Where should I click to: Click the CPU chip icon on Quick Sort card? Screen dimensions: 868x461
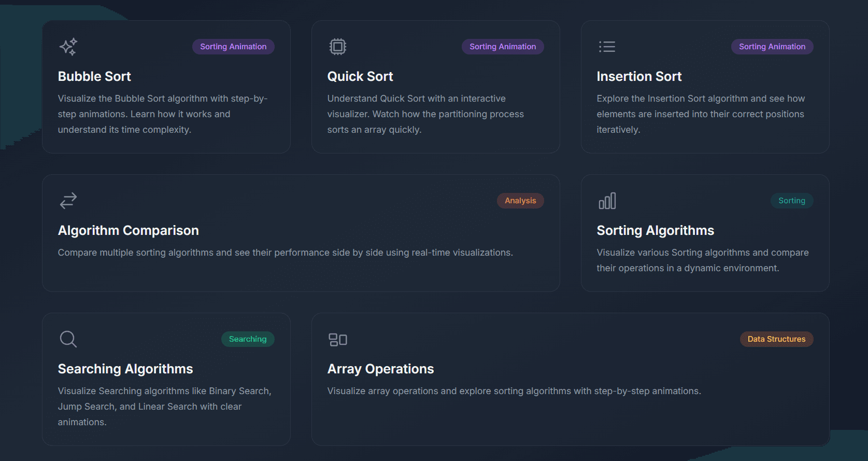[x=337, y=47]
